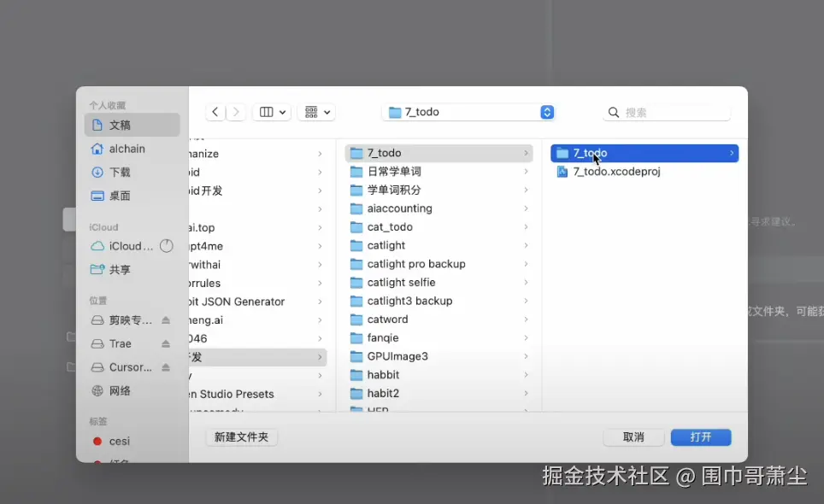Select the catlight pro backup folder
This screenshot has height=504, width=824.
[x=438, y=264]
